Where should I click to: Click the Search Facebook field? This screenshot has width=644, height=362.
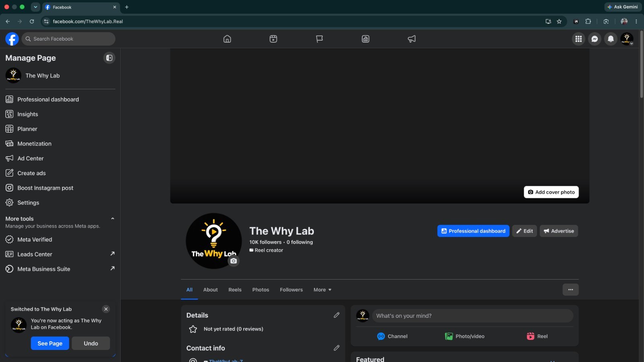click(68, 39)
